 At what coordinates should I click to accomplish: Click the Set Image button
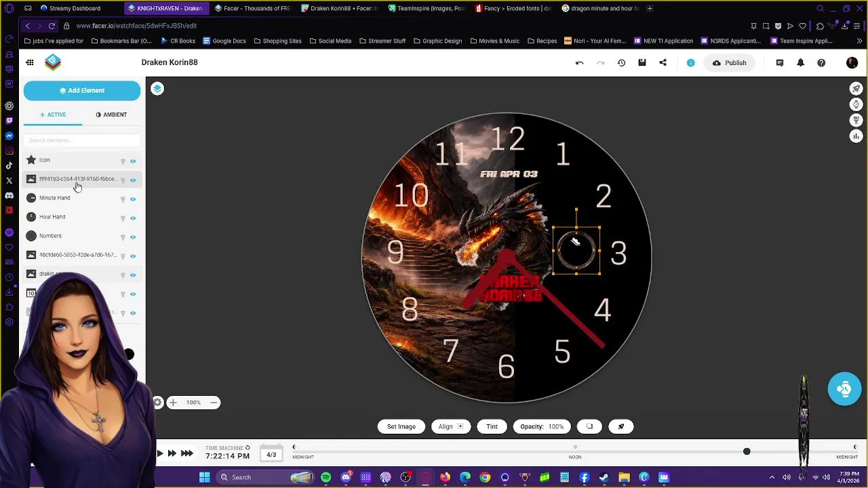tap(401, 426)
